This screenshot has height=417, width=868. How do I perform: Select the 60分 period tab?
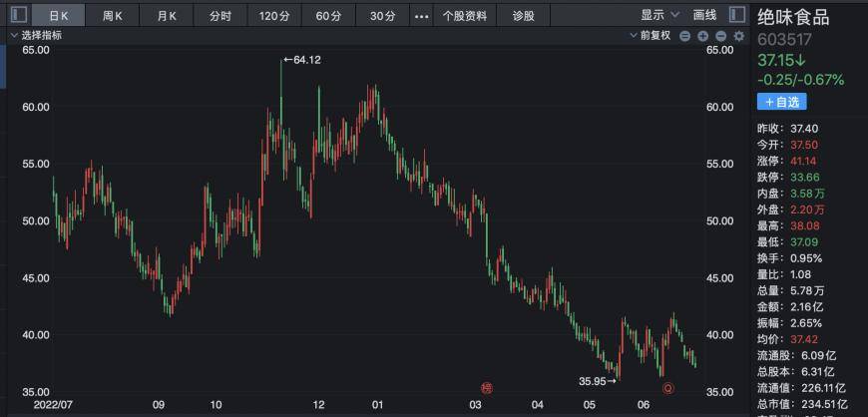328,16
